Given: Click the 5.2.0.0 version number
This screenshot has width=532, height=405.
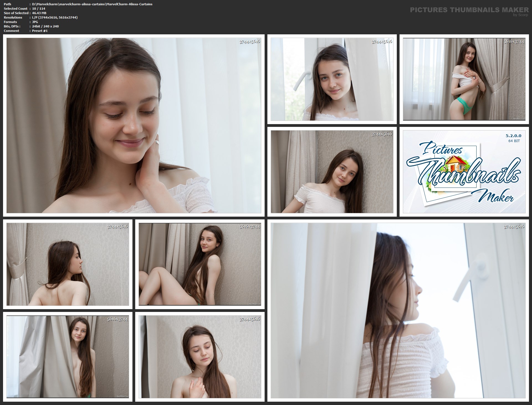Looking at the screenshot, I should pos(513,136).
